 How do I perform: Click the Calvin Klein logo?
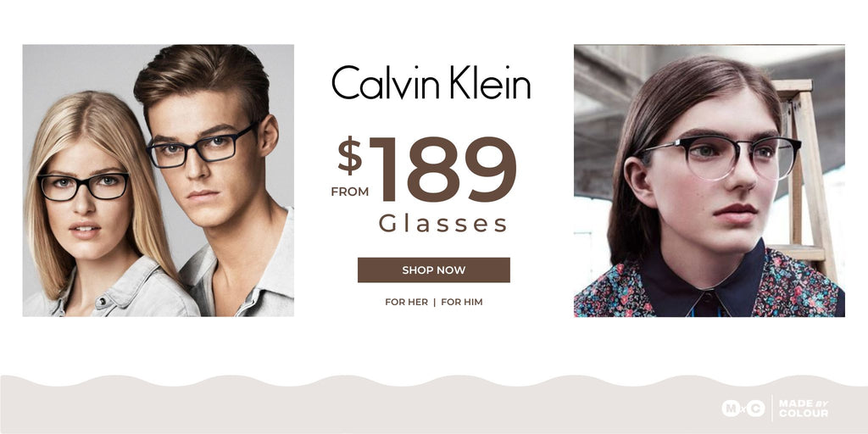(431, 82)
